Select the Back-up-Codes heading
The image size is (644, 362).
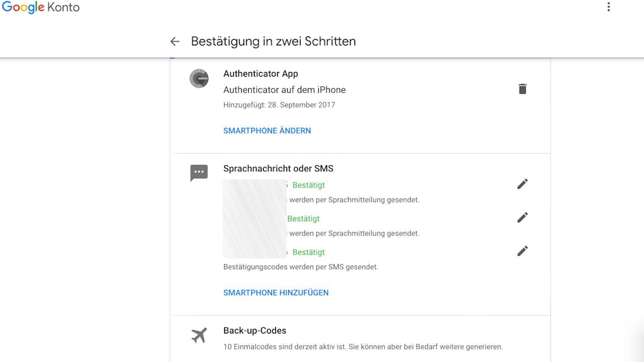click(x=255, y=330)
